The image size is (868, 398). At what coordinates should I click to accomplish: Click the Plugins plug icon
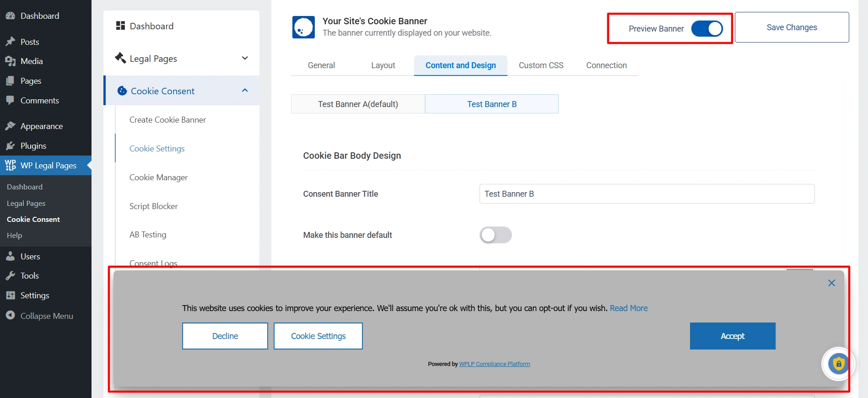pyautogui.click(x=10, y=146)
